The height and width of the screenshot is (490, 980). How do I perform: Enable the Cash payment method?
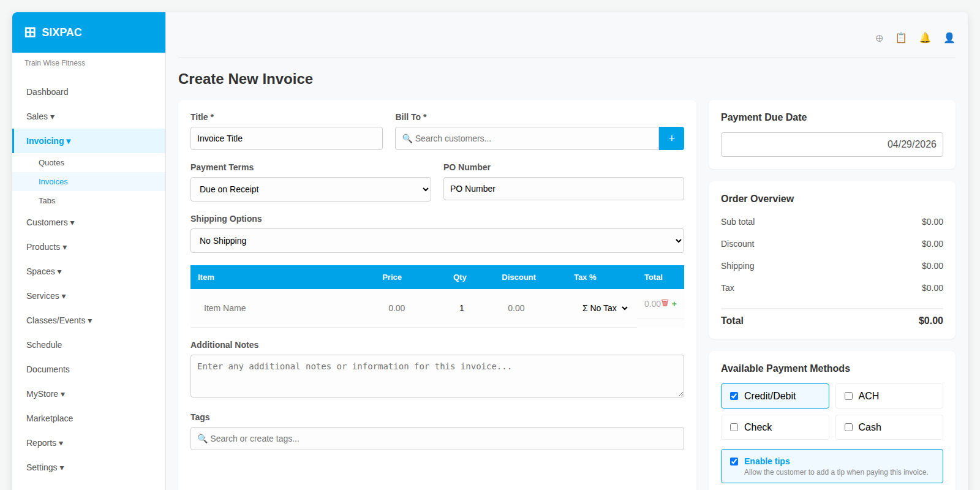[848, 428]
